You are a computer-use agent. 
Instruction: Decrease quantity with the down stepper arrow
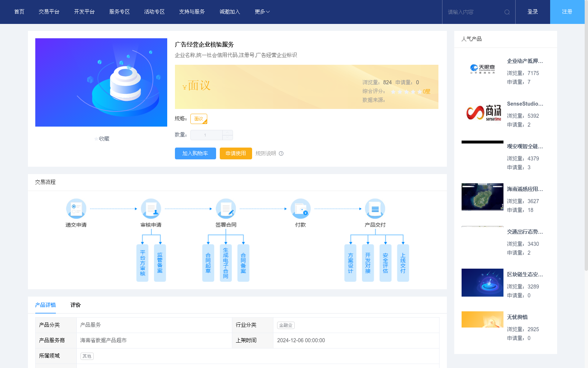tap(227, 138)
